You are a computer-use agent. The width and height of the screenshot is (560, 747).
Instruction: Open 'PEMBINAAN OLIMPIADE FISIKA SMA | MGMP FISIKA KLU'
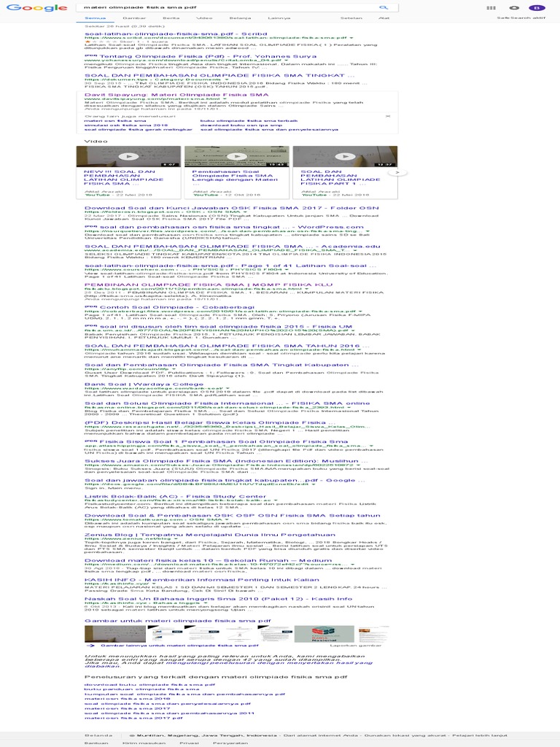(x=209, y=285)
